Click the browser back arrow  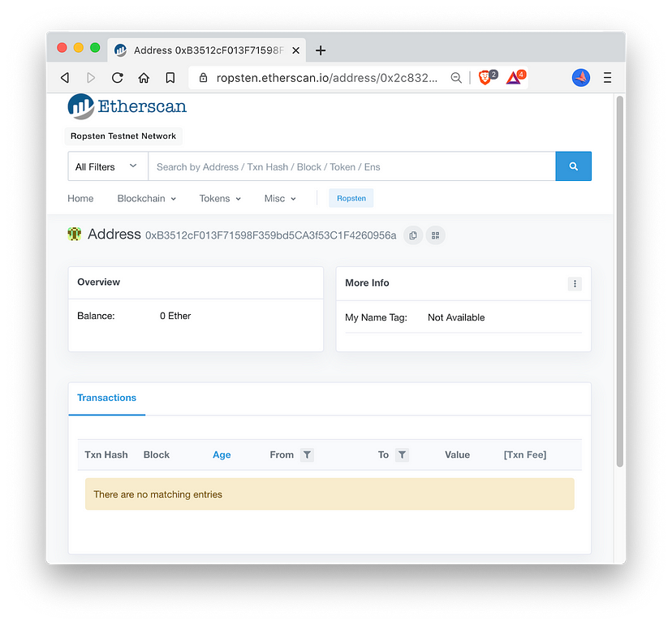pyautogui.click(x=65, y=78)
